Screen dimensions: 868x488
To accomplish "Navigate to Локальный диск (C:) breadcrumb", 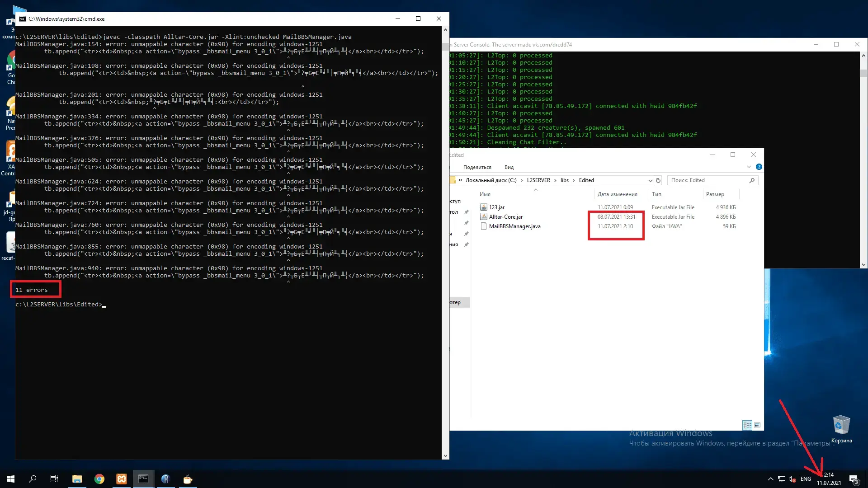I will coord(491,180).
